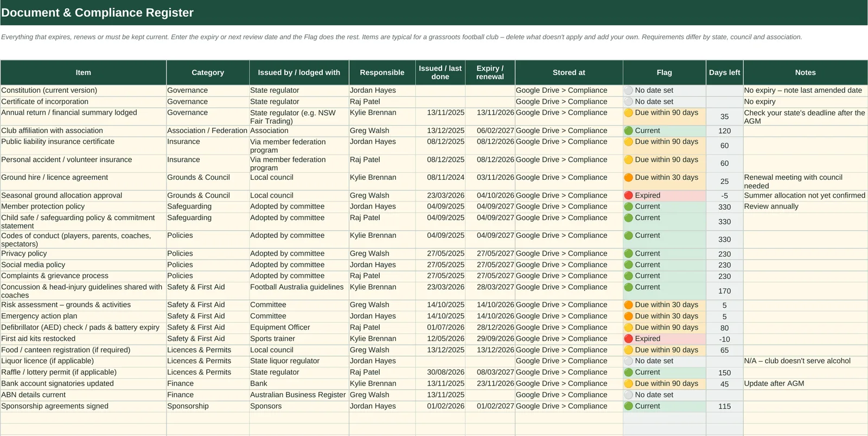Click the Privacy policy cell
This screenshot has height=436, width=868.
[x=83, y=254]
